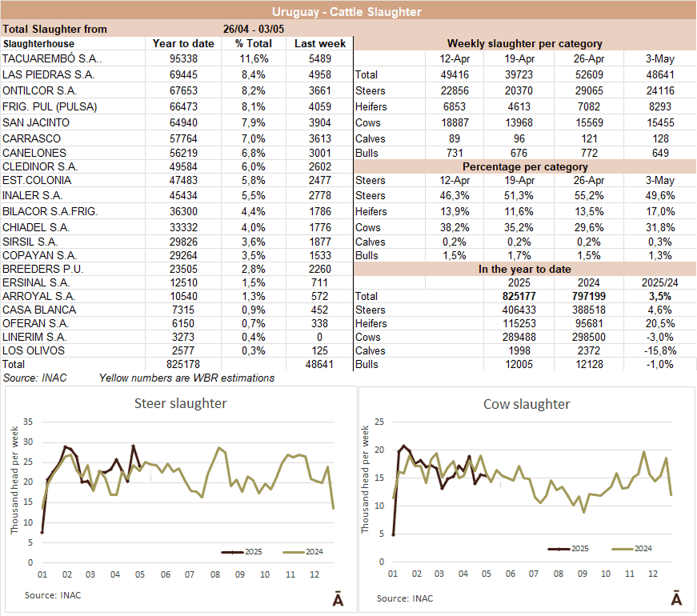This screenshot has width=697, height=616.
Task: Click the 'Last week' column header
Action: point(320,43)
